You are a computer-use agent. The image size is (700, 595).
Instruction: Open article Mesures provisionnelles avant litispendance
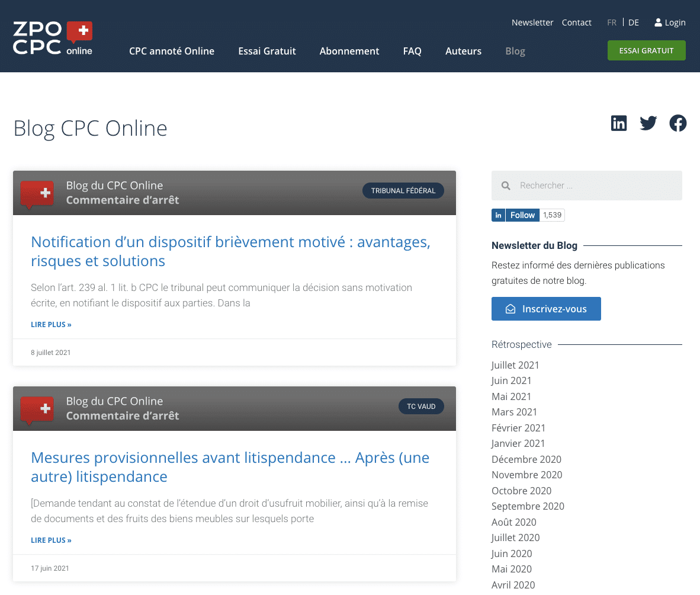tap(230, 467)
